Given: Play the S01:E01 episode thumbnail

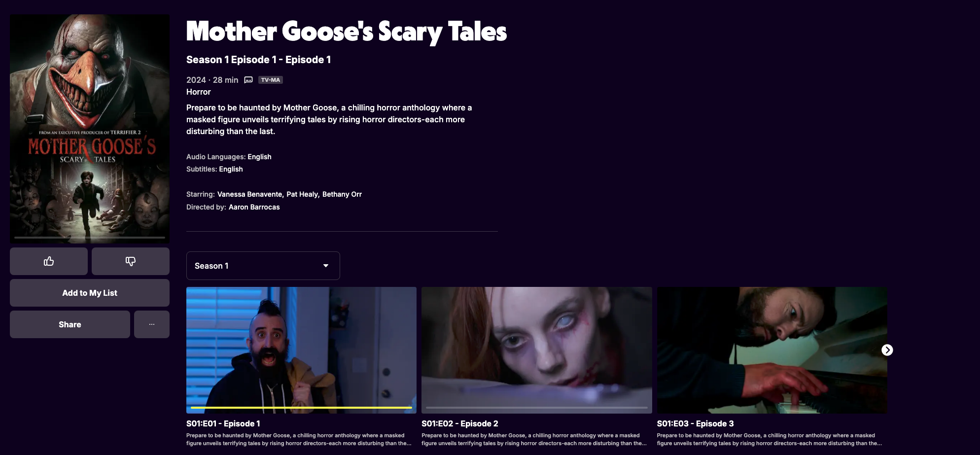Looking at the screenshot, I should 301,350.
